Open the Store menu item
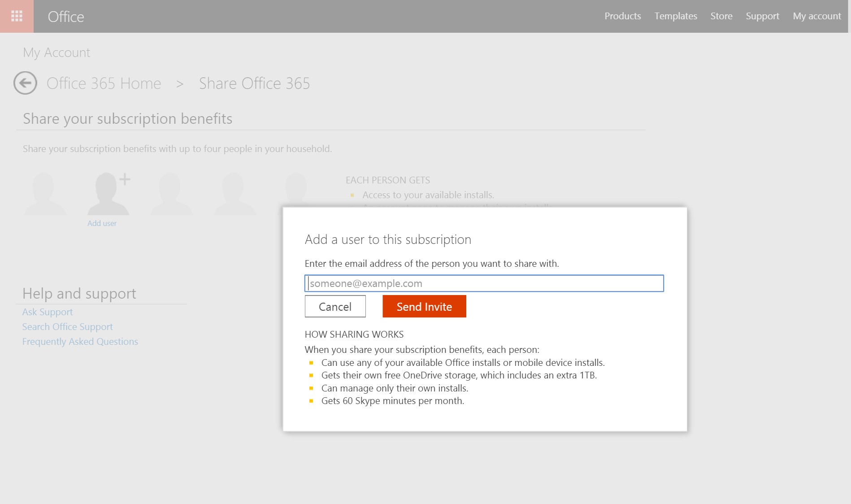Screen dimensions: 851x504 click(721, 16)
